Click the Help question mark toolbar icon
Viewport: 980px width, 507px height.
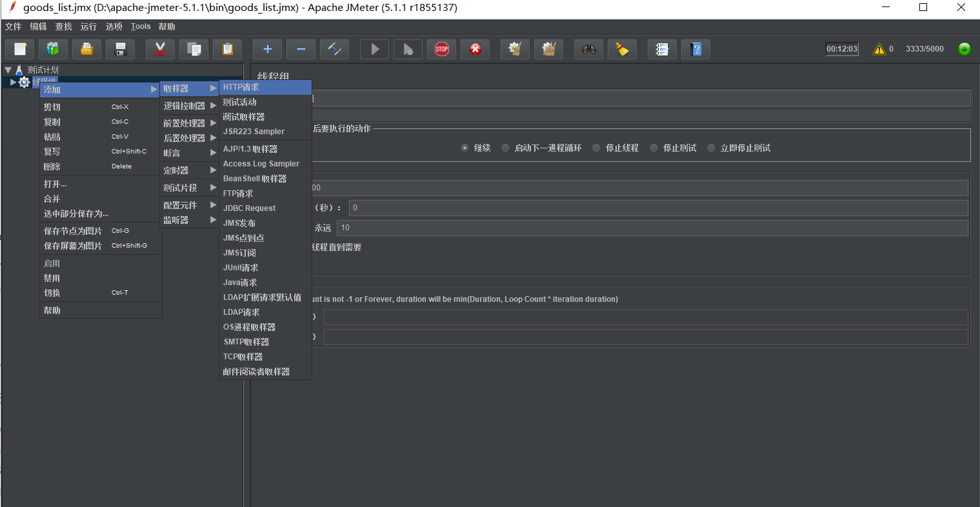[x=695, y=49]
